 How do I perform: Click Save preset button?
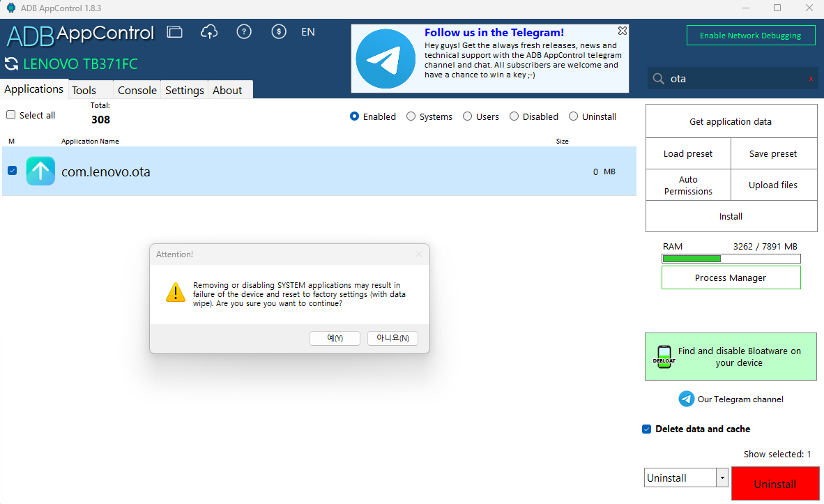(x=773, y=153)
